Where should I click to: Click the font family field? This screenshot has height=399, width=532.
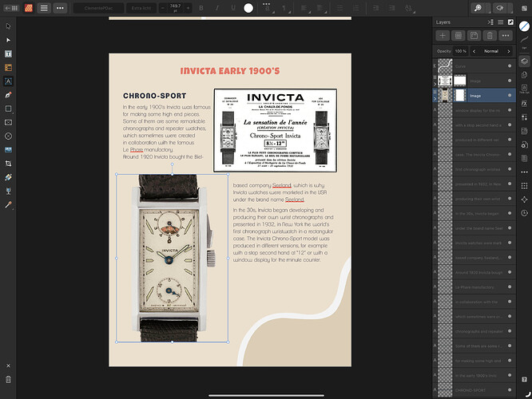tap(98, 8)
